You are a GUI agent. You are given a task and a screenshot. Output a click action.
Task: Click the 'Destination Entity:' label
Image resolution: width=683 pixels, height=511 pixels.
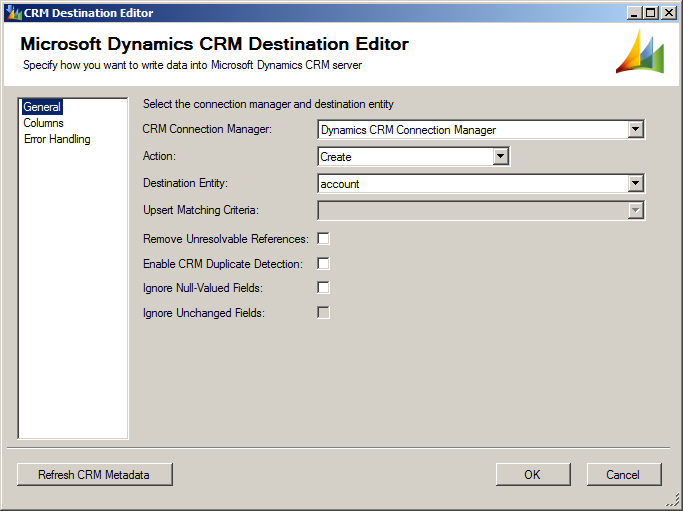tap(186, 183)
